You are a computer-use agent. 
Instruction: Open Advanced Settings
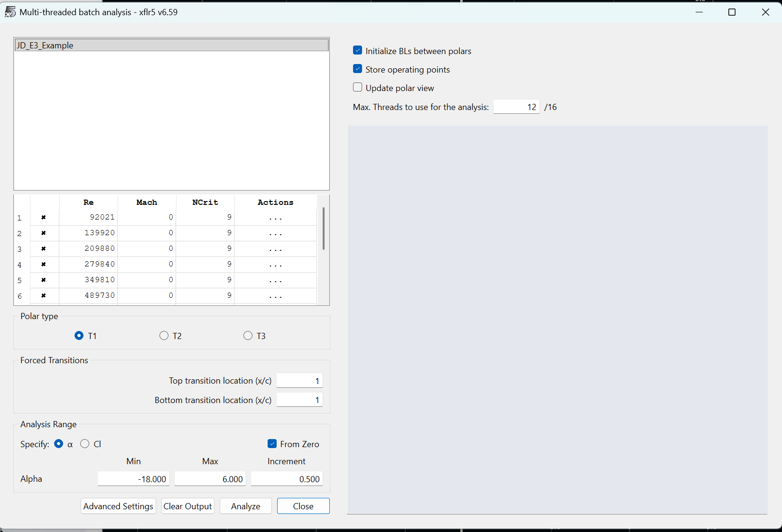pos(118,506)
